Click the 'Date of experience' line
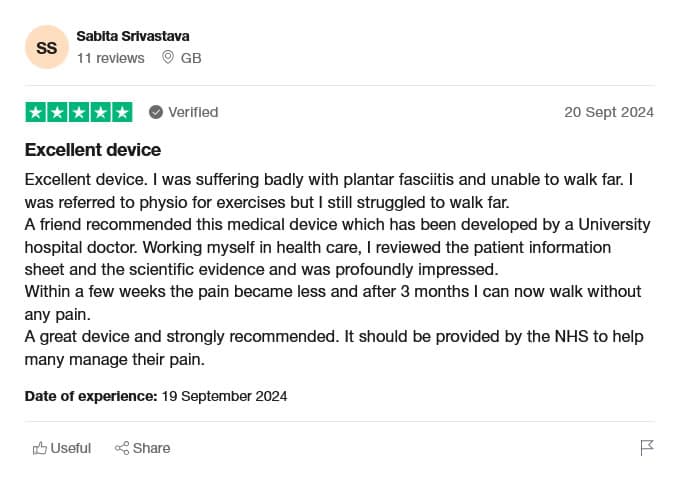The width and height of the screenshot is (680, 477). coord(156,396)
